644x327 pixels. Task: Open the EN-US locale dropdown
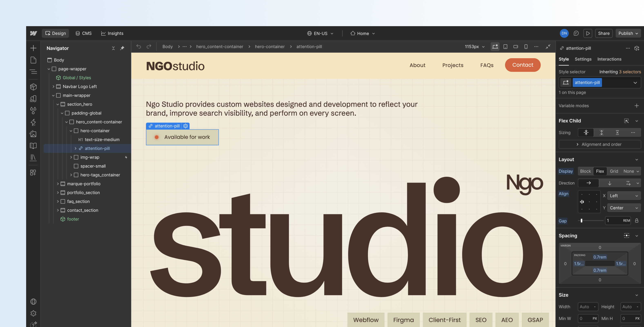[x=320, y=33]
